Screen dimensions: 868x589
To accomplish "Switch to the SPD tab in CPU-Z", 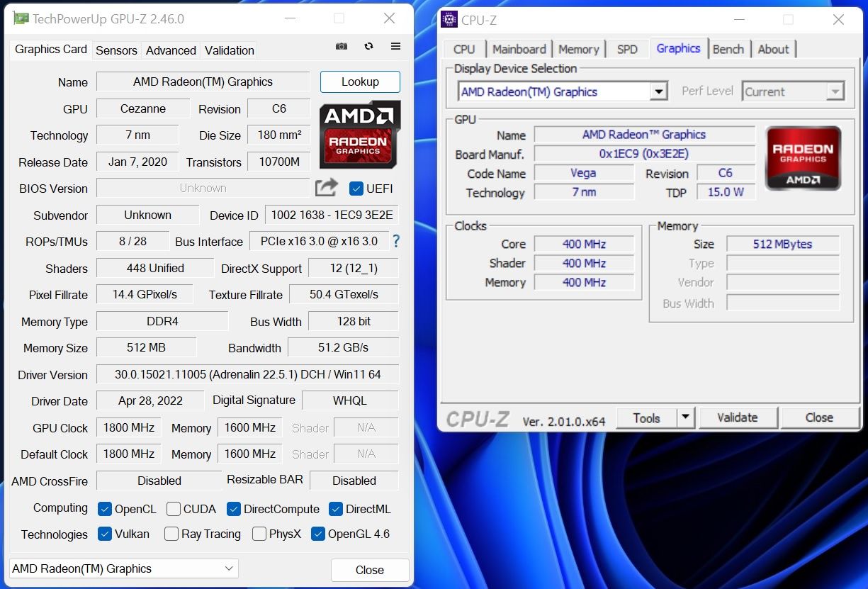I will coord(627,49).
